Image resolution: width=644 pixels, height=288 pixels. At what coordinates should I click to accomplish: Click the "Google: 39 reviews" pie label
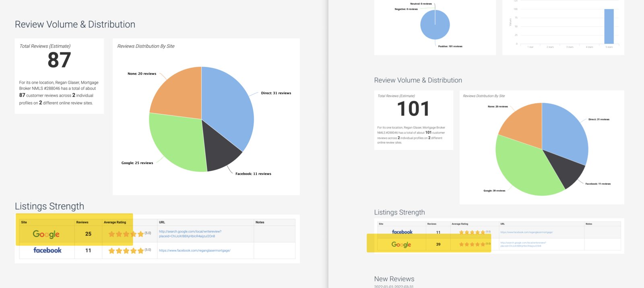[x=494, y=191]
